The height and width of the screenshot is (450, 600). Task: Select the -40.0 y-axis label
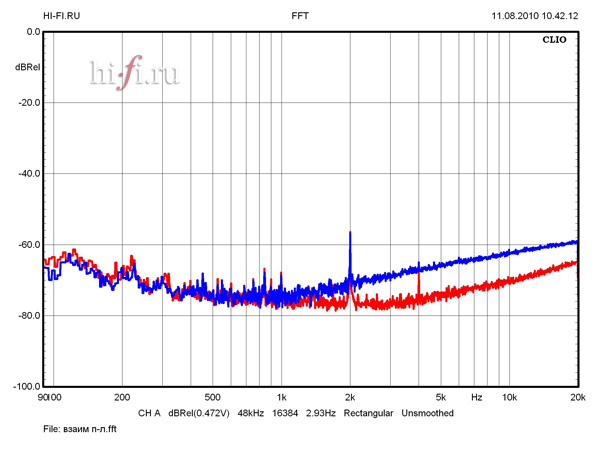(29, 174)
